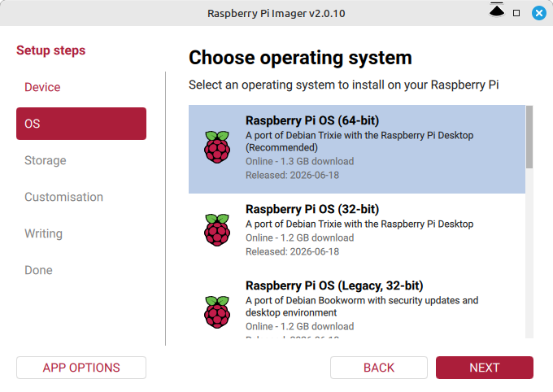This screenshot has height=392, width=553.
Task: Click 'Released: 2026-06-18' under 32-bit entry
Action: coord(293,251)
